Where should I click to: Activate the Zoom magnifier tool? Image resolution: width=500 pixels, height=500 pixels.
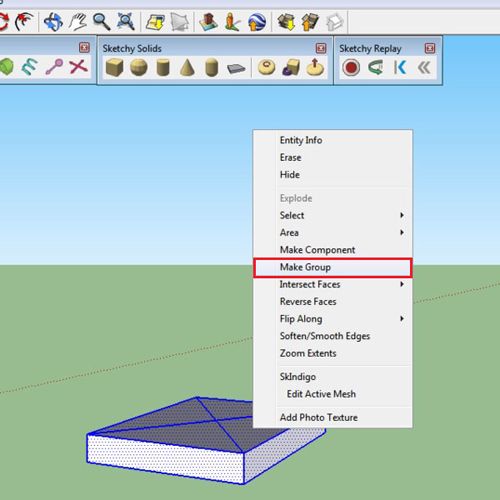tap(102, 22)
